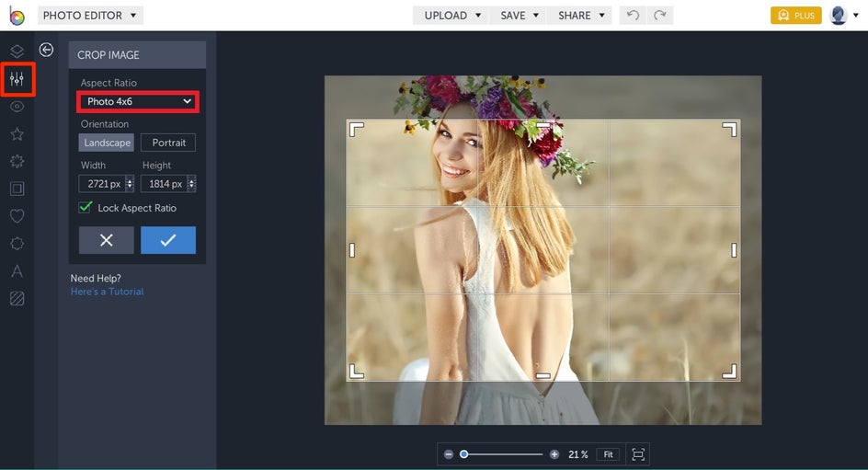Click the zoom out minus icon

point(449,454)
